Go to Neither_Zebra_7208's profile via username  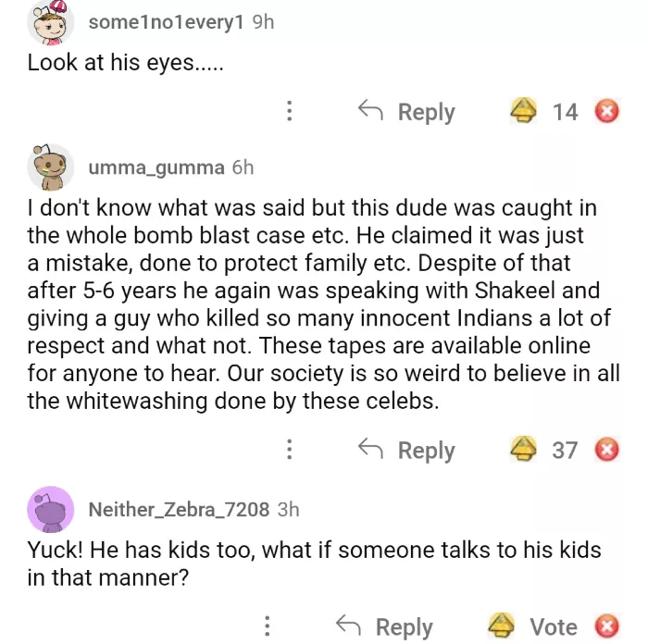pos(179,510)
